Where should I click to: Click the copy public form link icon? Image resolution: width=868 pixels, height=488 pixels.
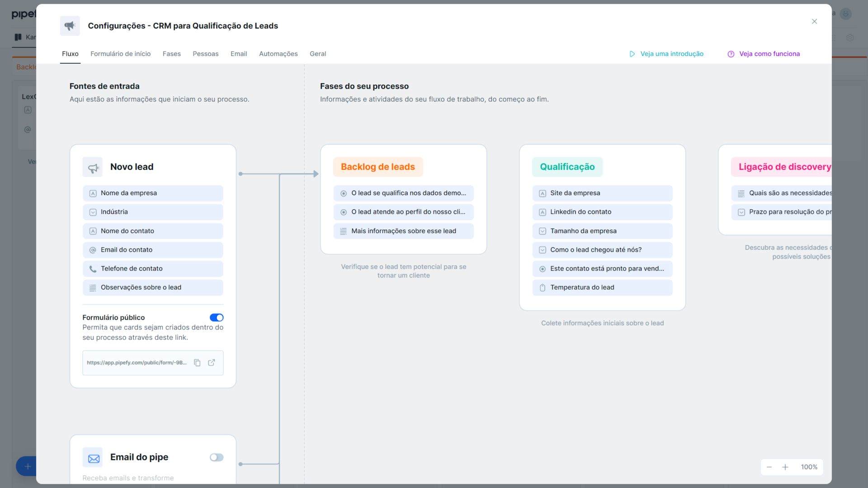coord(197,363)
